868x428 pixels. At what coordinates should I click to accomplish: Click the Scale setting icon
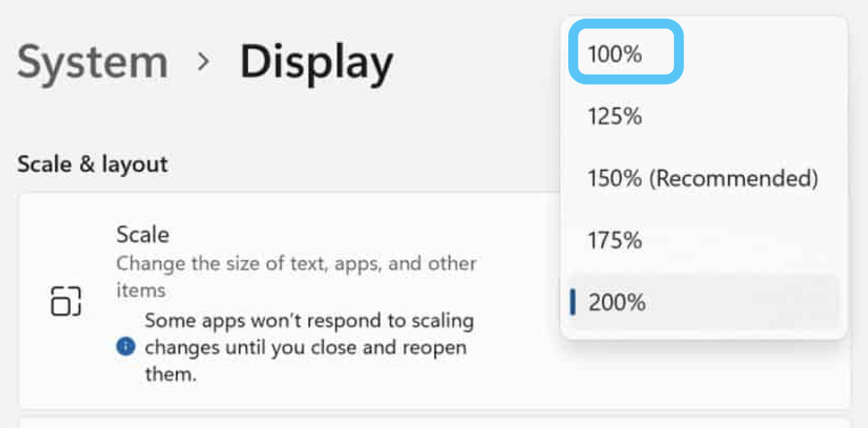point(66,301)
